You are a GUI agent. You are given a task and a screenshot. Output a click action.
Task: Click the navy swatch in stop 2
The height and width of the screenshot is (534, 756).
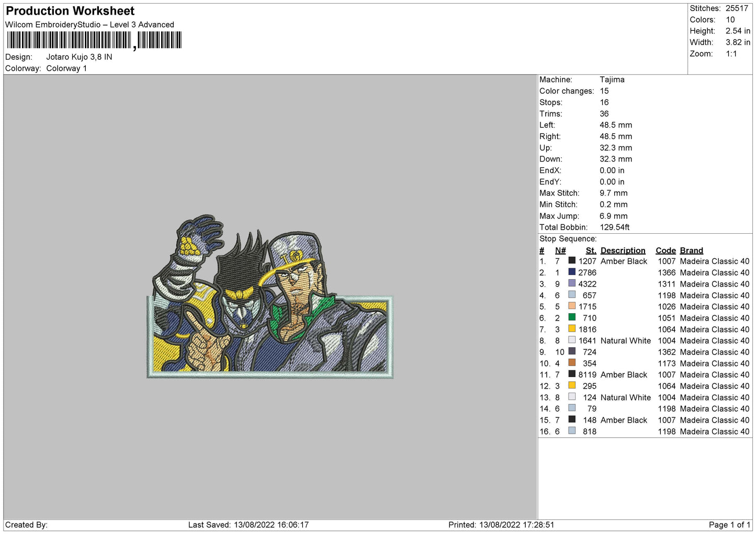coord(572,272)
